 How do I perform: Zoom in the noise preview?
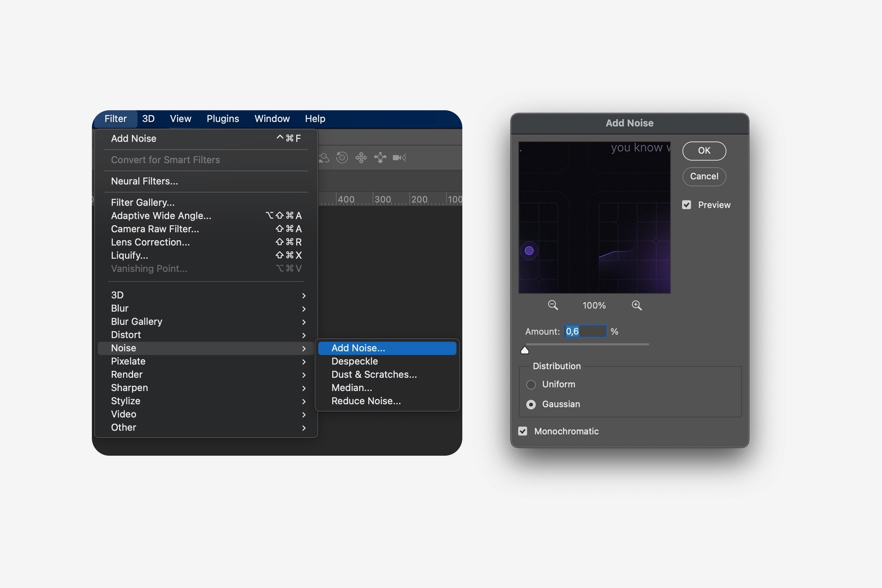coord(637,305)
